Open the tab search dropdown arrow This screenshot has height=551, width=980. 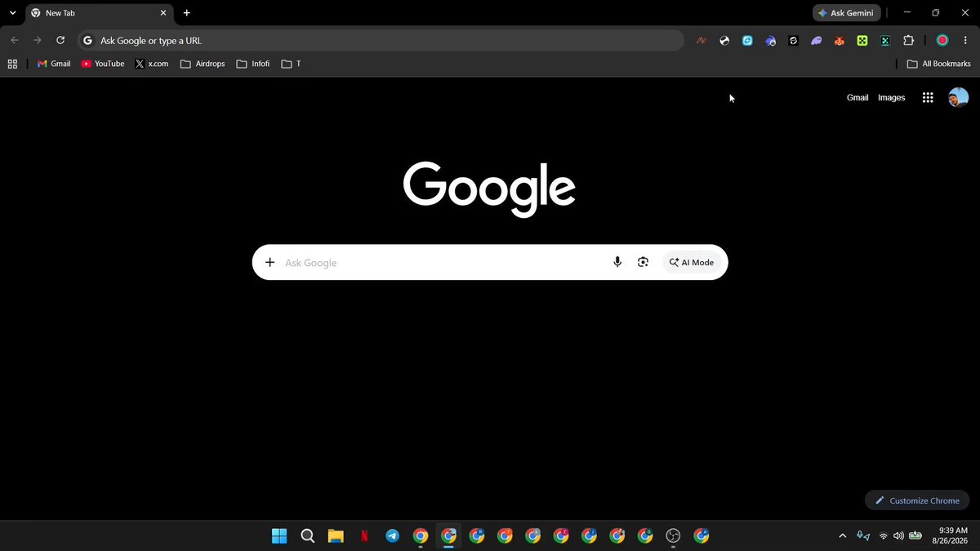pos(12,13)
